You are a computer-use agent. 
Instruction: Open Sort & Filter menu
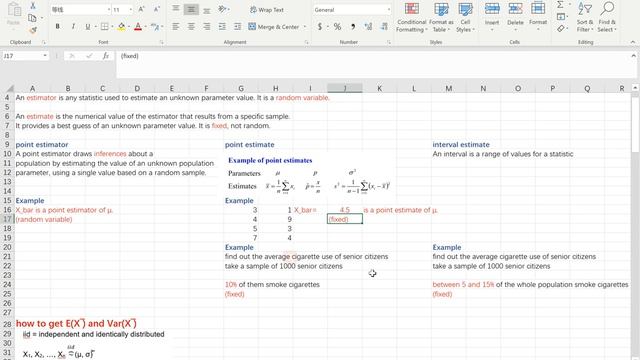coord(585,18)
